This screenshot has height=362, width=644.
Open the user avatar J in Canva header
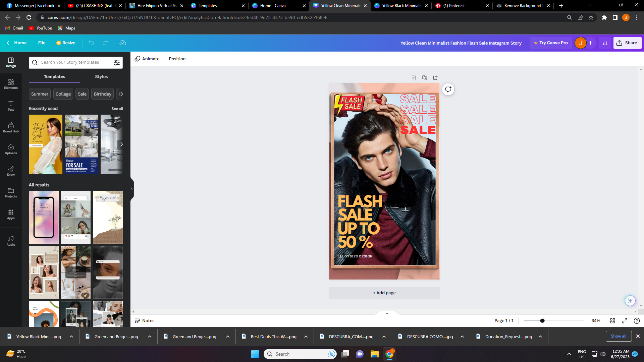pos(581,43)
